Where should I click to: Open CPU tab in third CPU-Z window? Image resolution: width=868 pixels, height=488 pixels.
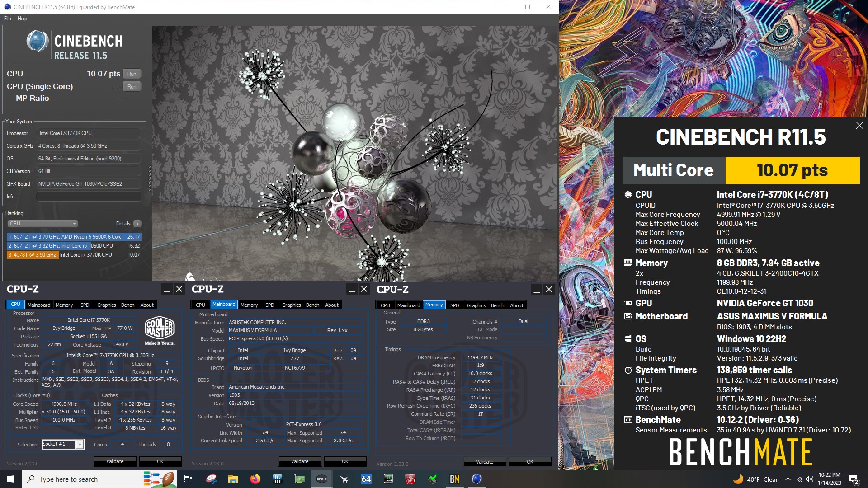(385, 305)
